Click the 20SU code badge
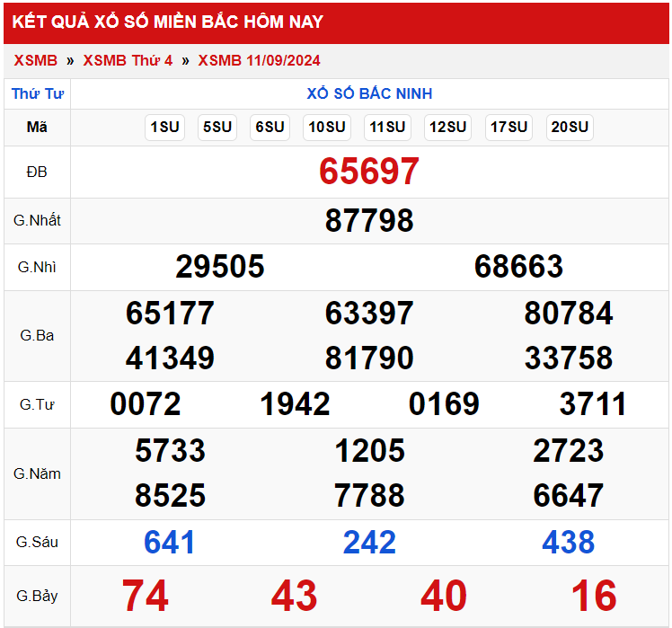The height and width of the screenshot is (628, 672). [570, 128]
